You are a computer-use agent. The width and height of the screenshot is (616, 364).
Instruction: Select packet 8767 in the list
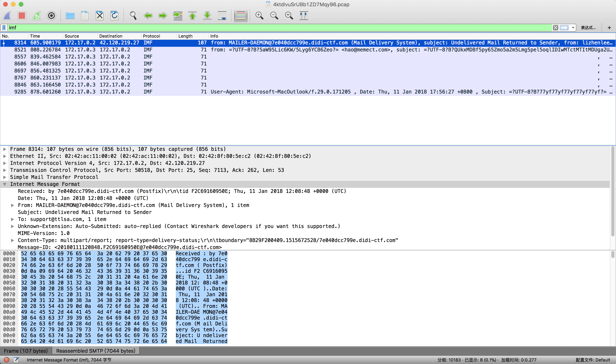[x=308, y=78]
